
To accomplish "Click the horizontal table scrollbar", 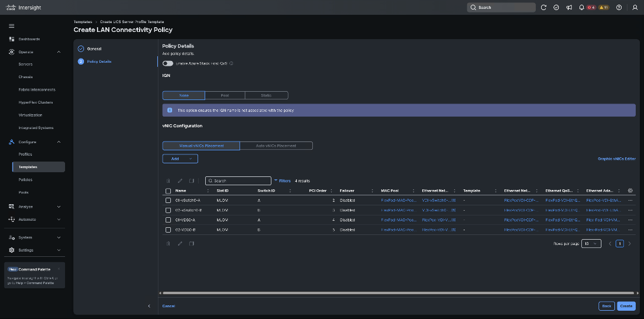I will pyautogui.click(x=399, y=293).
